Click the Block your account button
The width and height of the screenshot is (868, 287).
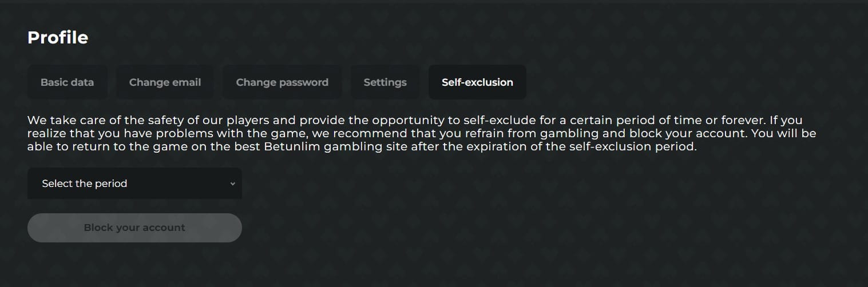click(x=134, y=228)
